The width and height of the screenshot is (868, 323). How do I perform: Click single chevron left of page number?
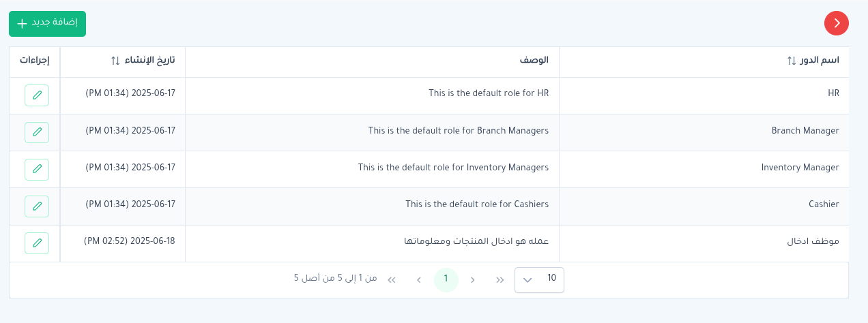coord(419,279)
